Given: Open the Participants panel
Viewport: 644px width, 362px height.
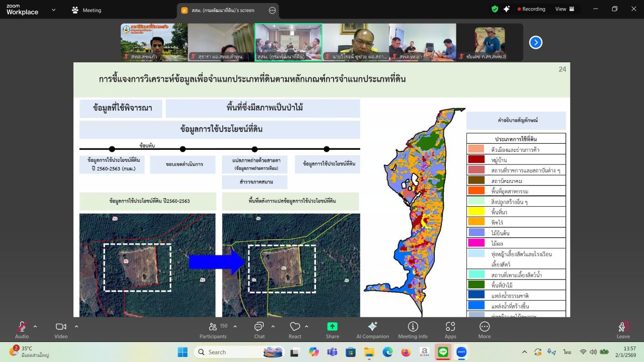Looking at the screenshot, I should [x=212, y=329].
